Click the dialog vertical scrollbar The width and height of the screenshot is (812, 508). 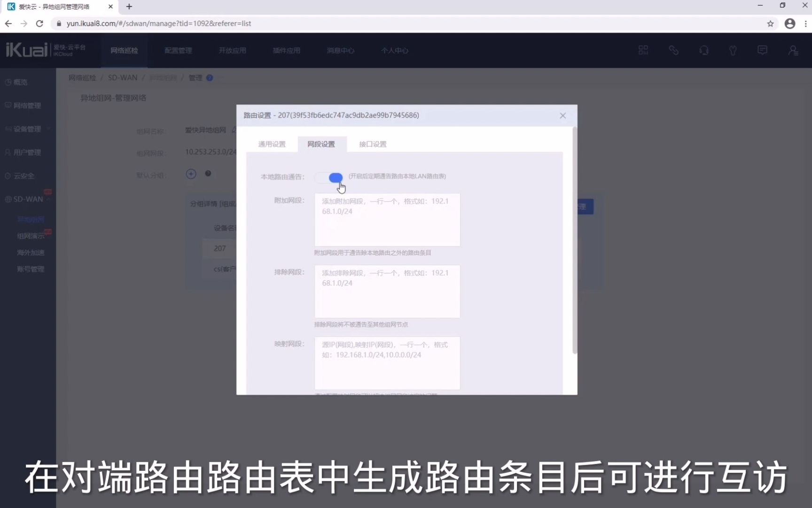coord(574,240)
